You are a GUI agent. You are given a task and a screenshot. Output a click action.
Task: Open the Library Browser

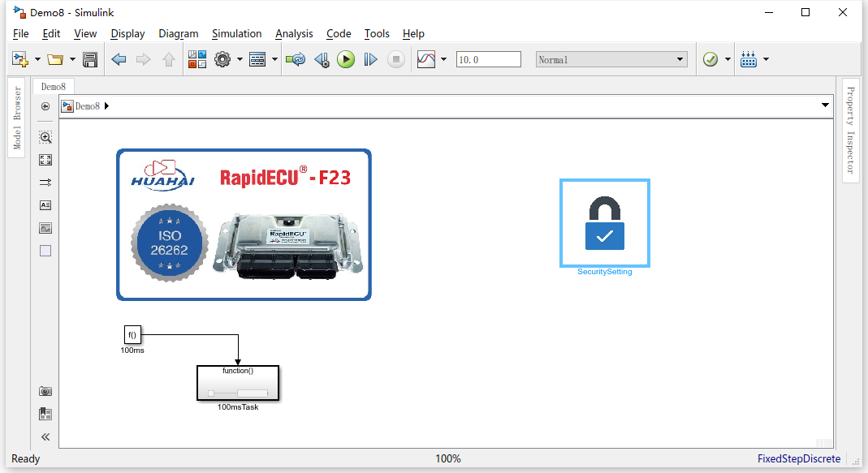click(x=197, y=59)
